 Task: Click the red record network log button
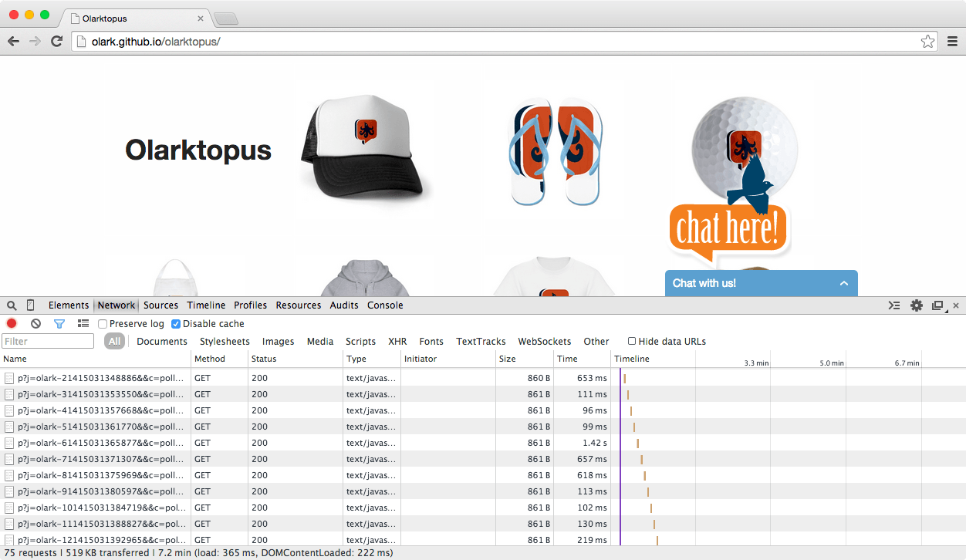tap(12, 324)
